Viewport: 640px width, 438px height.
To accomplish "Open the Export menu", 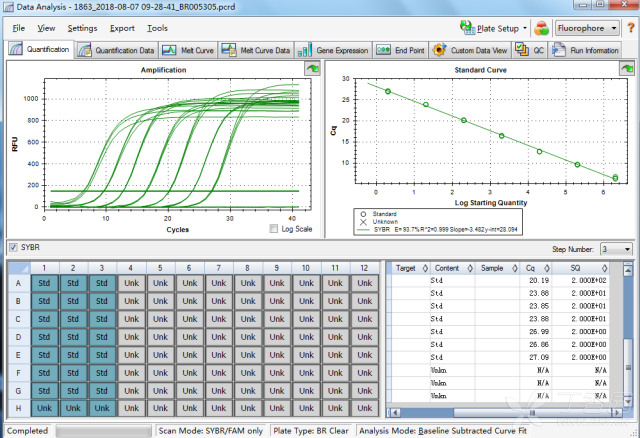I will pyautogui.click(x=122, y=28).
